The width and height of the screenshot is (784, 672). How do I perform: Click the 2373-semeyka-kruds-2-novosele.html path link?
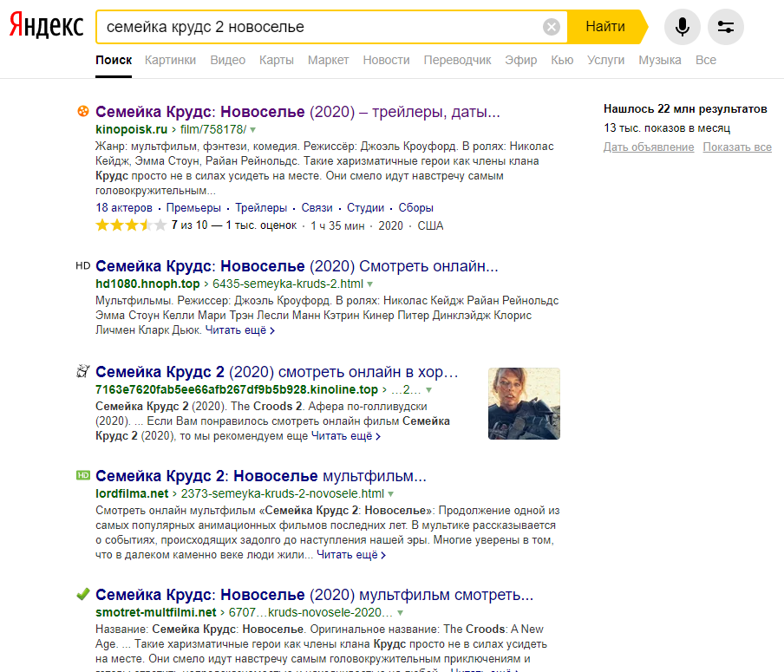pyautogui.click(x=283, y=493)
